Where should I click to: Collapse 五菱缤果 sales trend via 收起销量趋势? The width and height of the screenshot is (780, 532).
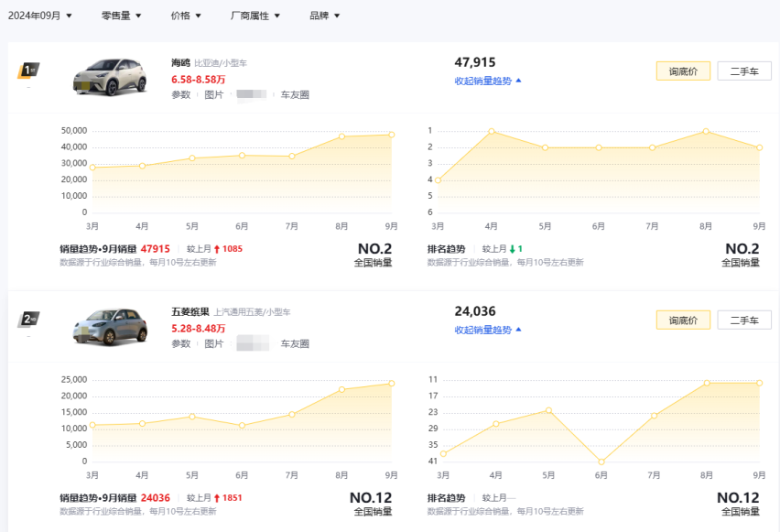(487, 330)
